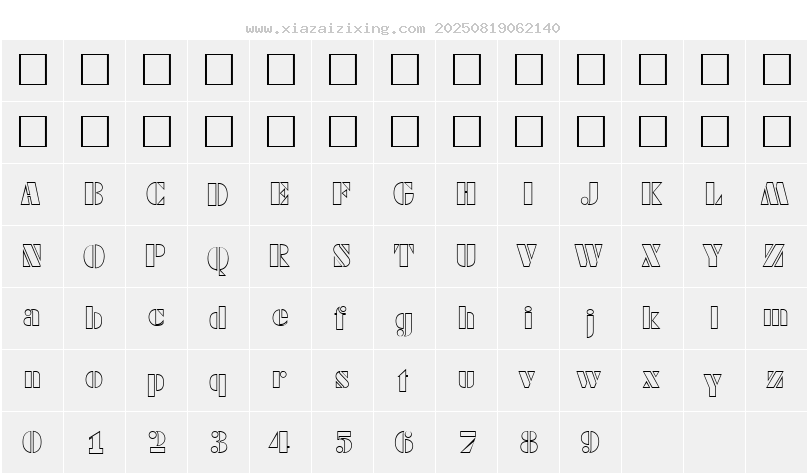
Task: Click the lowercase g glyph
Action: pos(404,323)
